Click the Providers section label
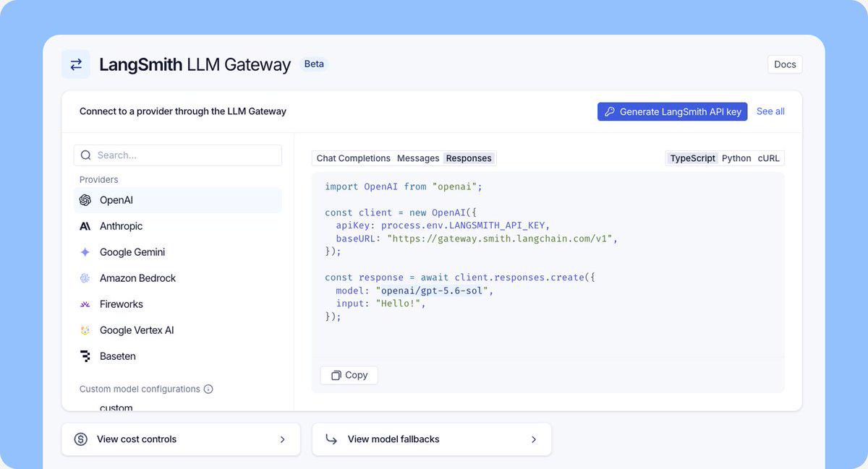This screenshot has height=469, width=868. click(x=99, y=179)
